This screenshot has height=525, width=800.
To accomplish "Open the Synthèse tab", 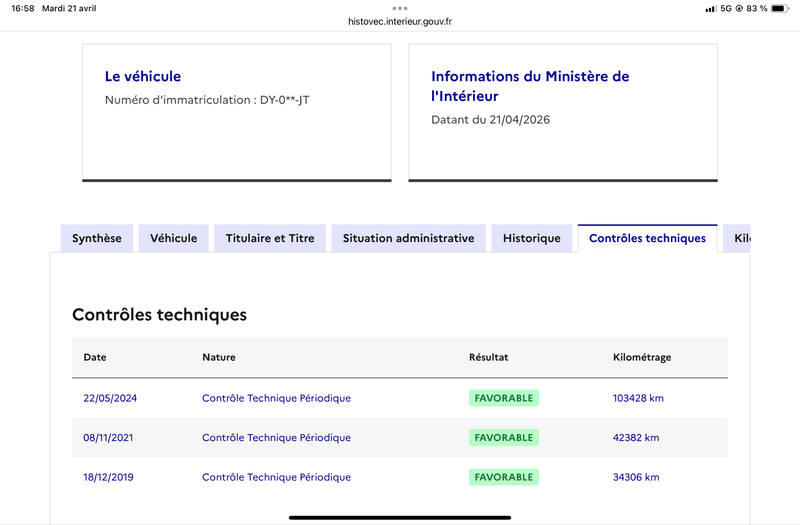I will click(96, 238).
